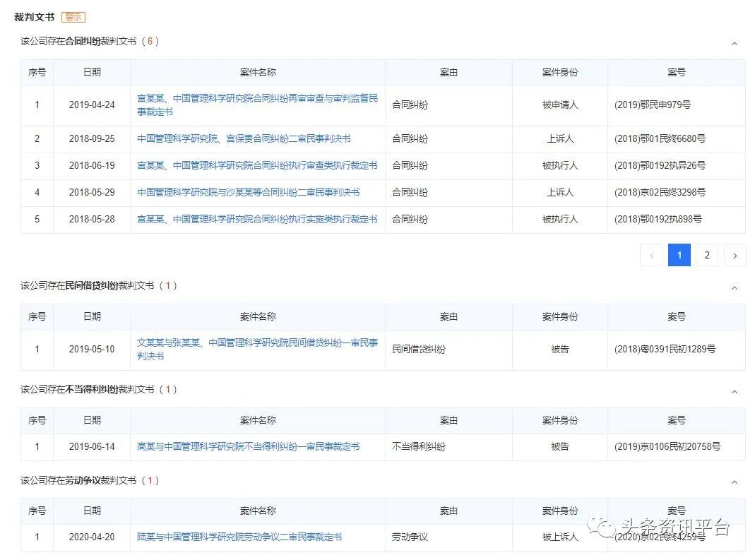Collapse the 劳动争议 judgments section
The height and width of the screenshot is (560, 755).
click(x=734, y=482)
